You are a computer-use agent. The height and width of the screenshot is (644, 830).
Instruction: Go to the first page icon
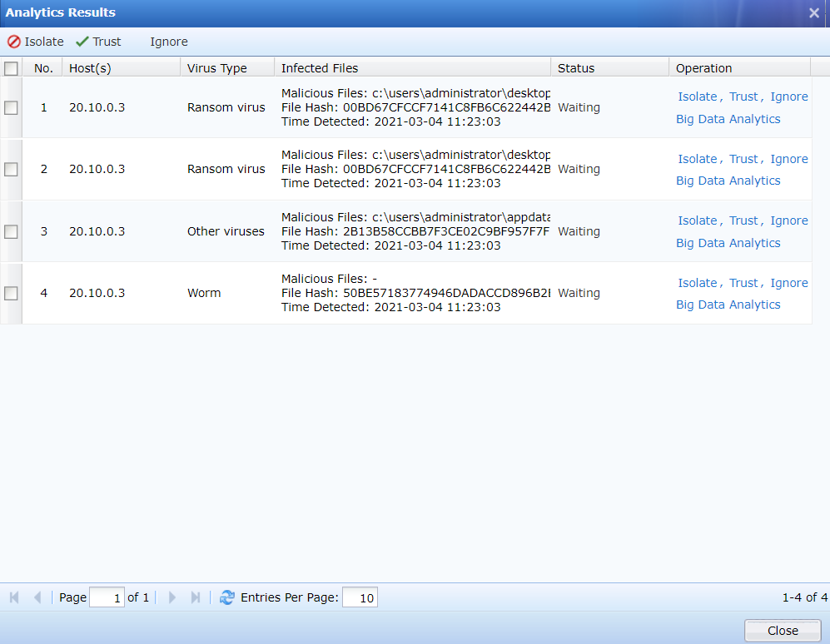(14, 597)
